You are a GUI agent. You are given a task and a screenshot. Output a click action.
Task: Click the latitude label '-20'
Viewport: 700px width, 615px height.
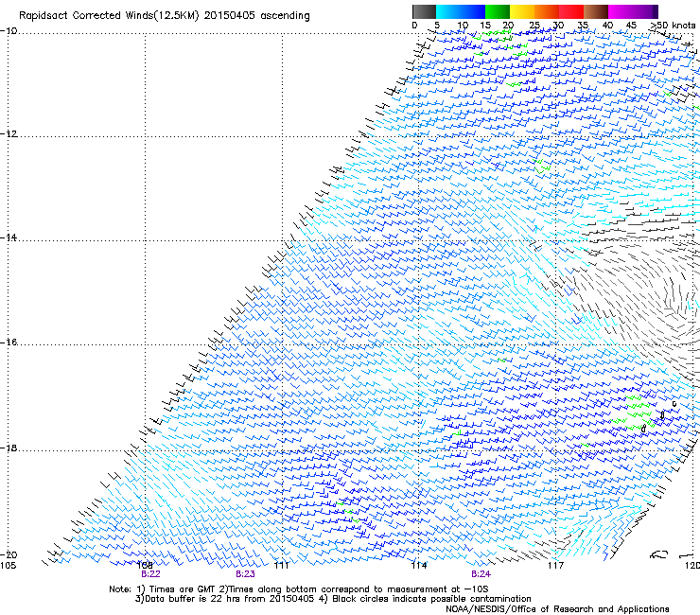(x=9, y=555)
